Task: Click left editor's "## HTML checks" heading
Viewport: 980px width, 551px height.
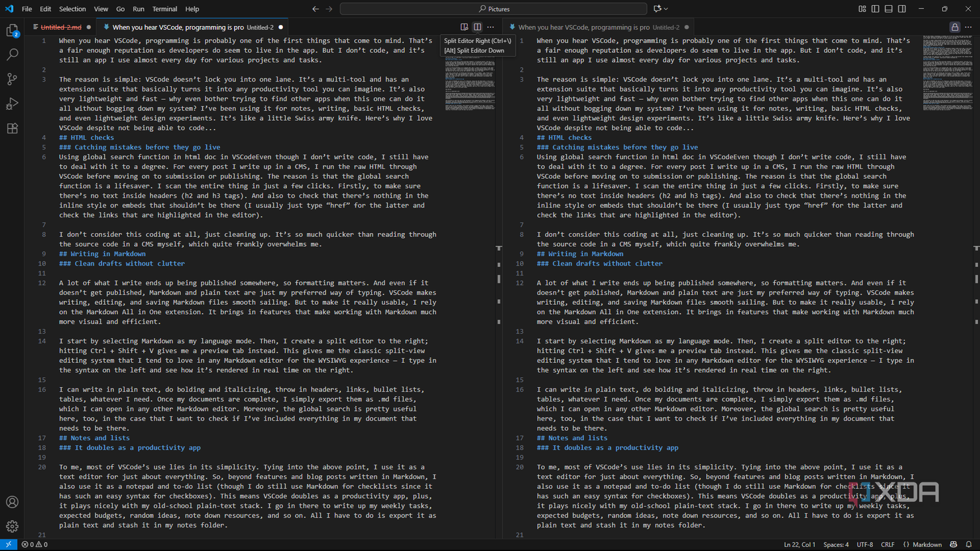Action: (x=86, y=138)
